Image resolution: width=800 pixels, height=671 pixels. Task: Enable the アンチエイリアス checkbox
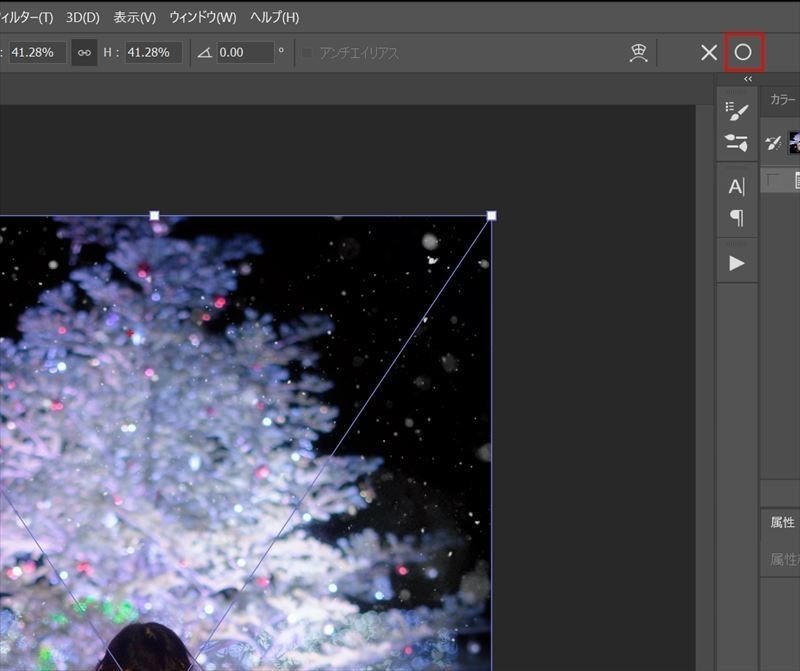point(307,53)
